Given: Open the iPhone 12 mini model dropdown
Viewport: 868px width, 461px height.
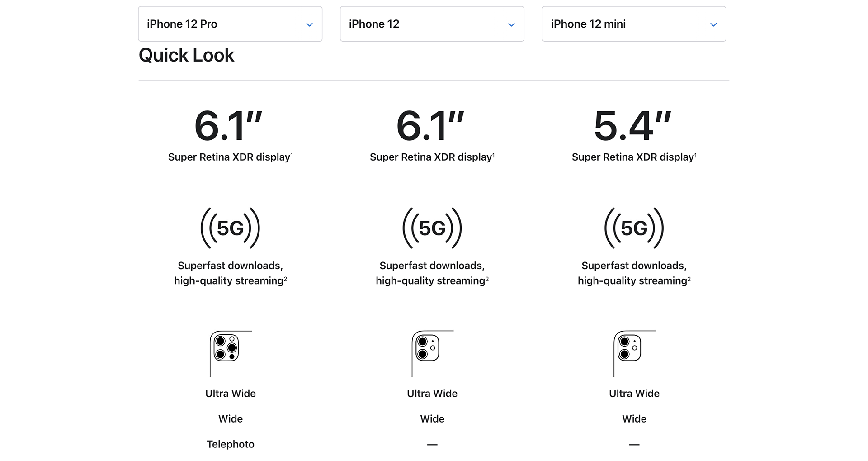Looking at the screenshot, I should tap(634, 24).
